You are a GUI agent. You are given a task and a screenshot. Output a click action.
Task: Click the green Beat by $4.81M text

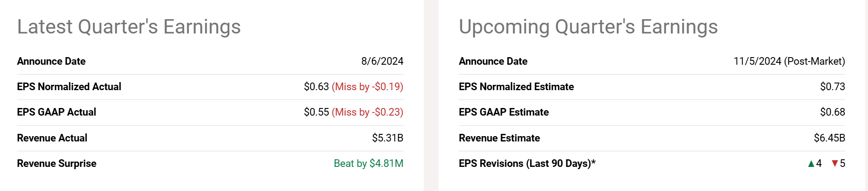click(x=369, y=163)
